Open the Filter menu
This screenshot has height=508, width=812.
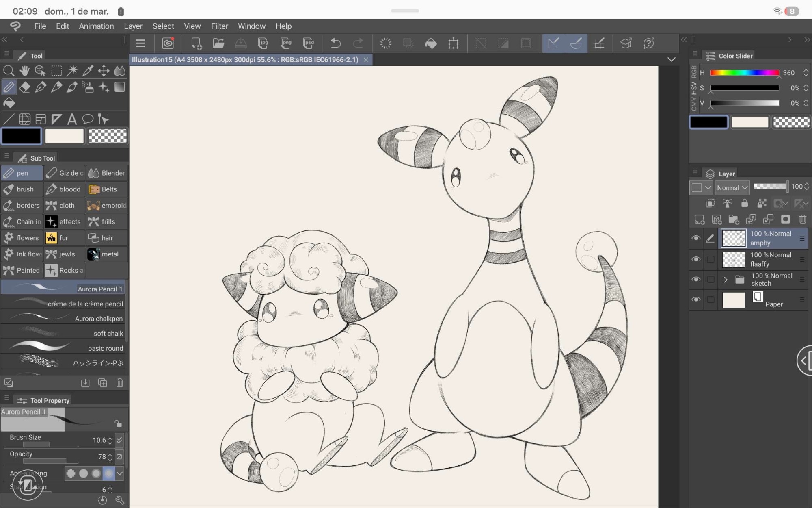click(219, 26)
